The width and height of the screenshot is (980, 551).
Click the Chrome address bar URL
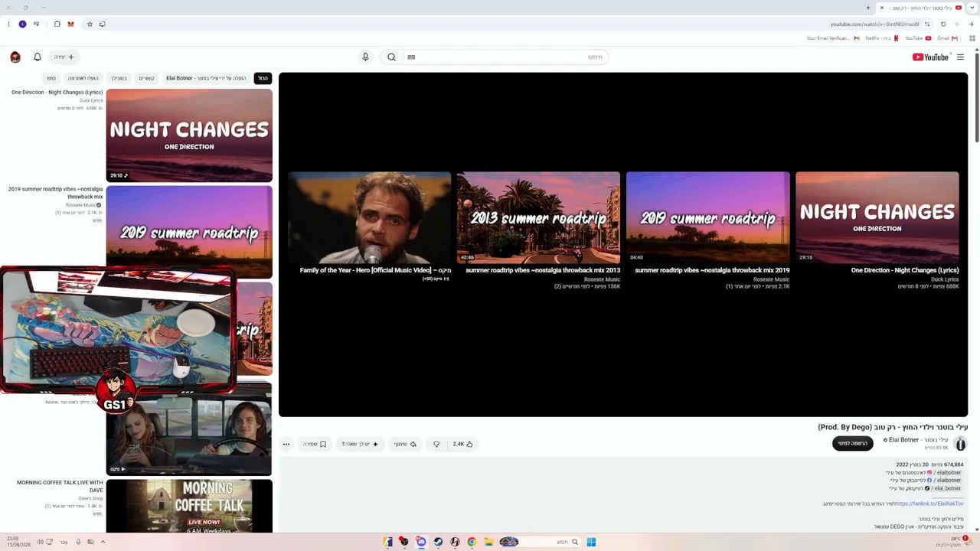874,24
